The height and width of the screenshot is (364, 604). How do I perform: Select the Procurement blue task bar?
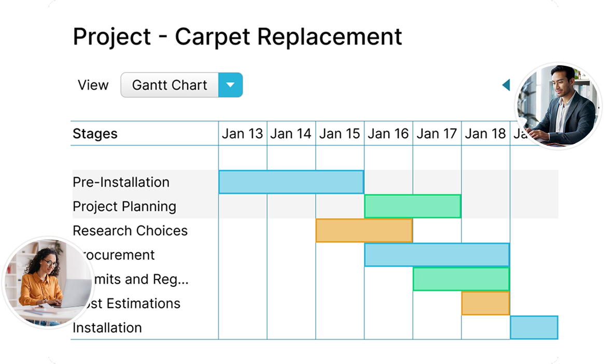437,255
